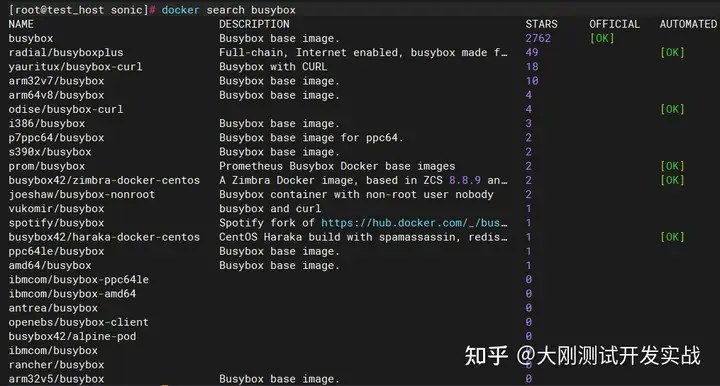Click the 8.8.9 version number in zimbra description

465,180
